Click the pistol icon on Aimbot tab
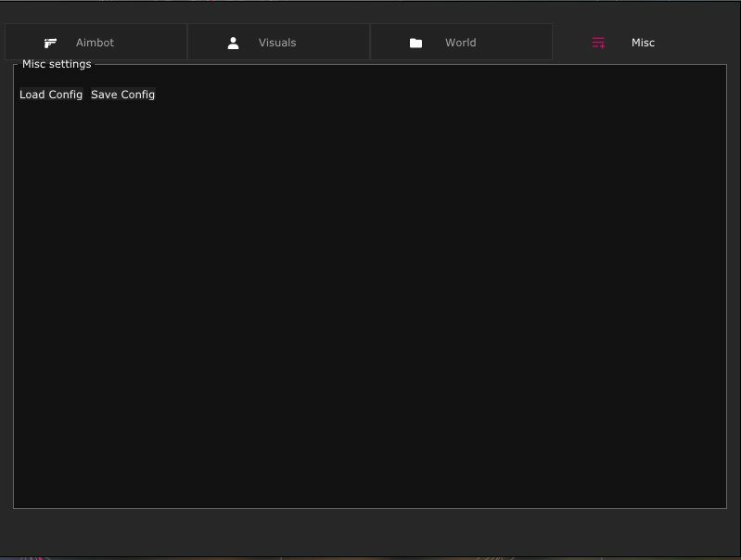Screen dimensions: 741x560 50,43
